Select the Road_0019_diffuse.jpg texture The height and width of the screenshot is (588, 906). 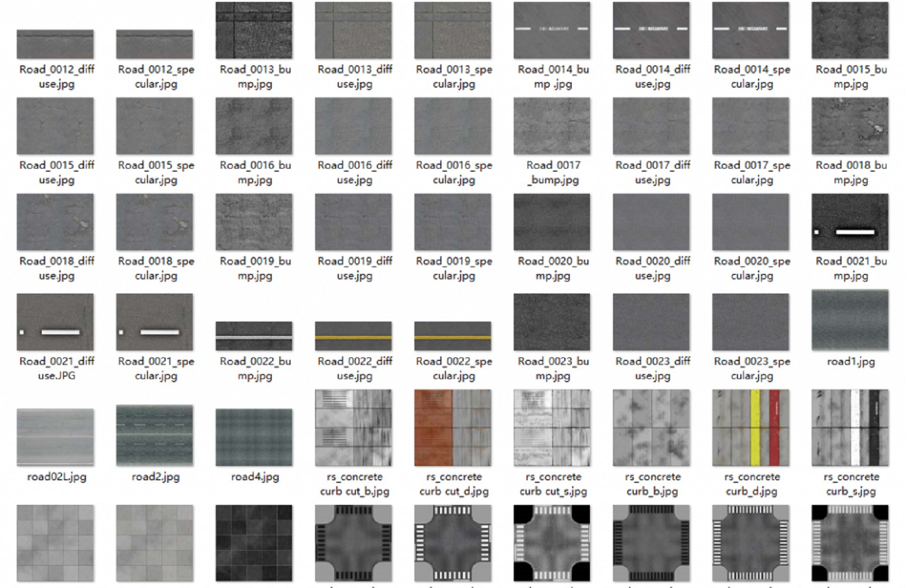[x=353, y=222]
